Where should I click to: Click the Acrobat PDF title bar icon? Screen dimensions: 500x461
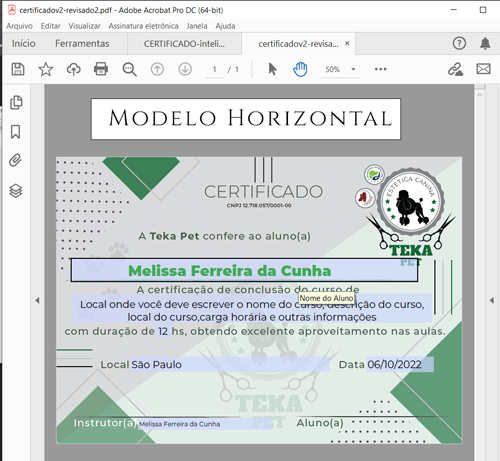click(x=12, y=10)
